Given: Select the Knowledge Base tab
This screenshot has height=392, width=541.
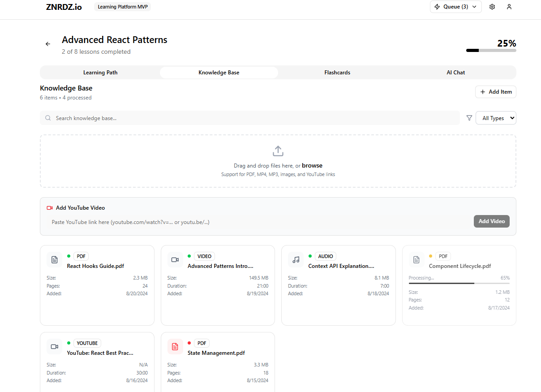Looking at the screenshot, I should pyautogui.click(x=219, y=73).
